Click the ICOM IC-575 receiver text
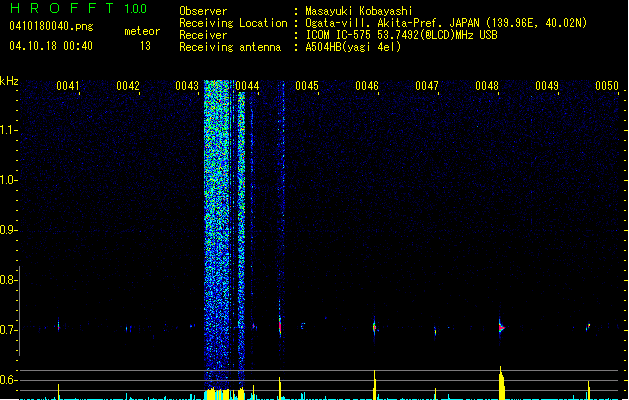This screenshot has width=629, height=400. click(x=401, y=35)
